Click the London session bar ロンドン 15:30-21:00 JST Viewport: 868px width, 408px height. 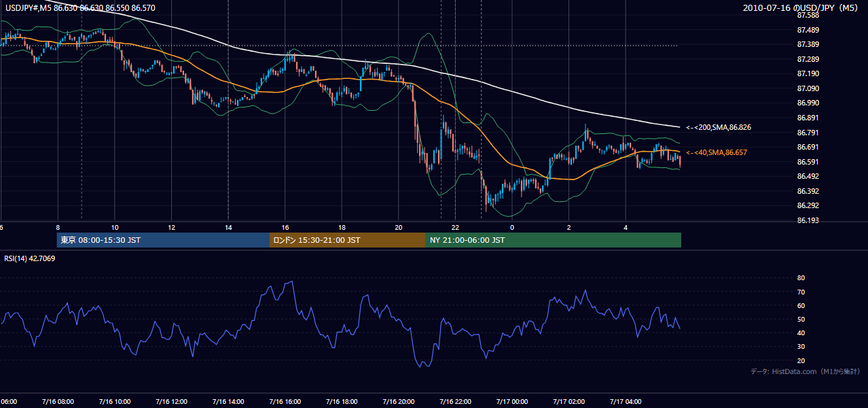click(348, 240)
